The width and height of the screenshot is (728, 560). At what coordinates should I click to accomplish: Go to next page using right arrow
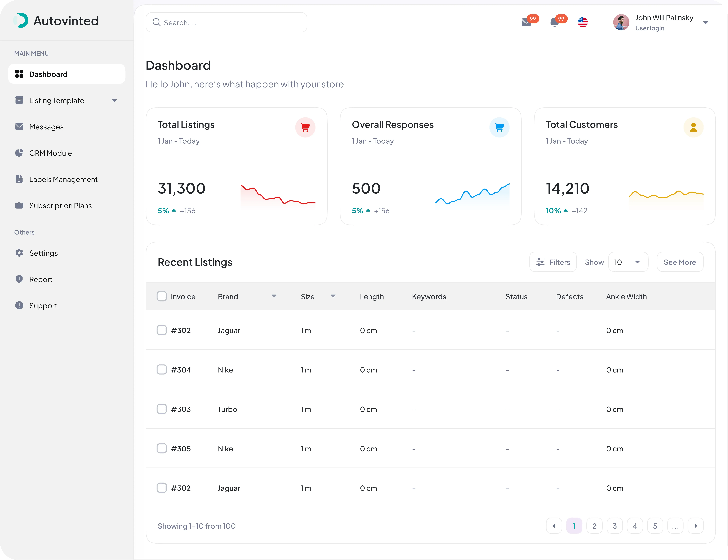tap(696, 526)
